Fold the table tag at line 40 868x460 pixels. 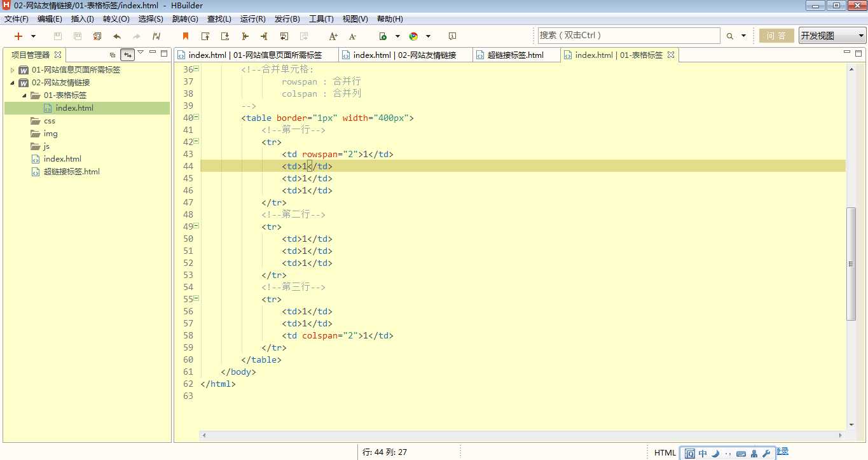196,117
